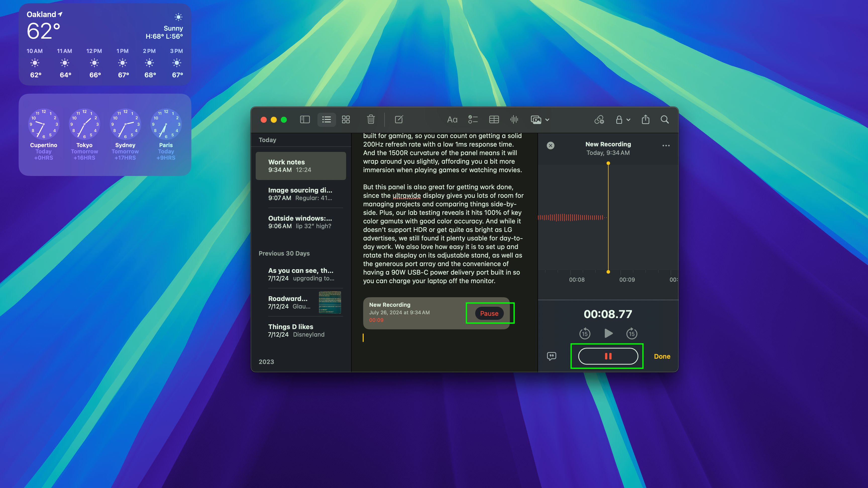Expand the lock options chevron
868x488 pixels.
628,119
